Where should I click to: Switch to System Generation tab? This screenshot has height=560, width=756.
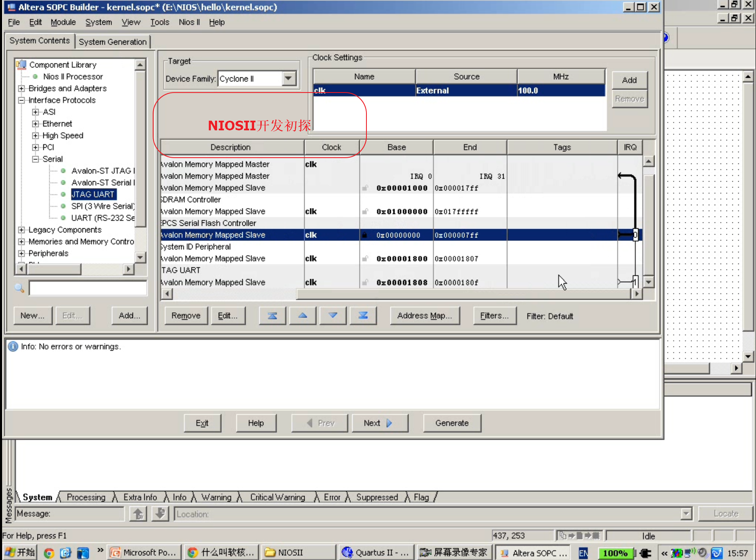112,42
